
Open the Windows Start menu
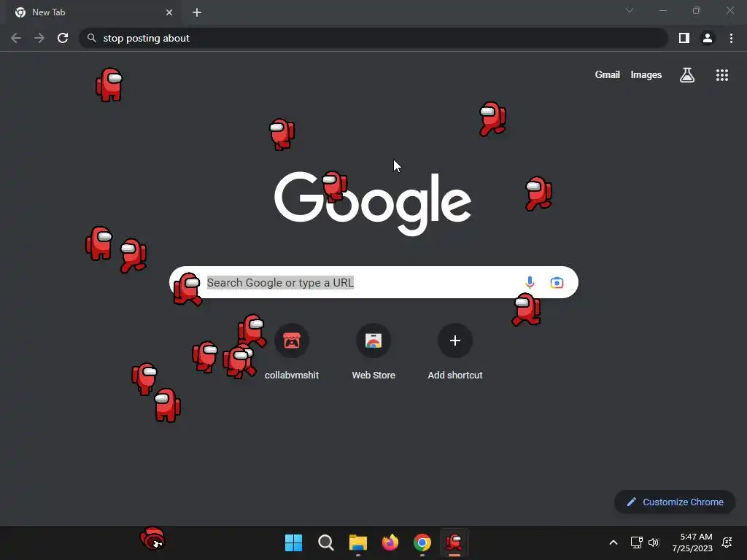point(293,542)
